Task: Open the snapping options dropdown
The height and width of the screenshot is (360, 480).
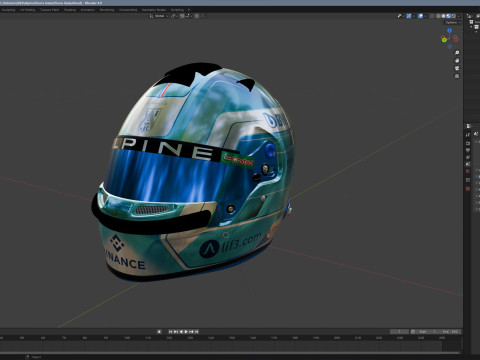Action: click(x=188, y=16)
